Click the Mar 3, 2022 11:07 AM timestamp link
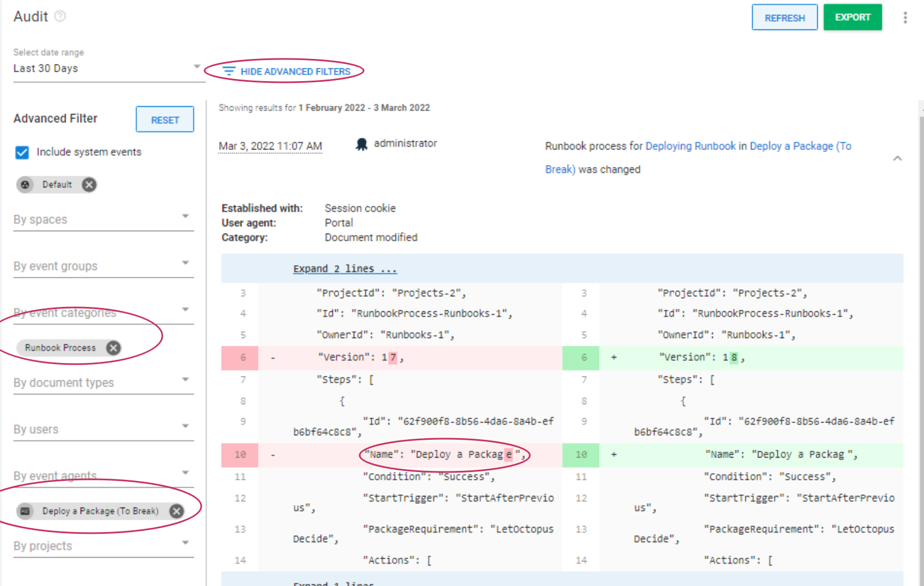This screenshot has width=924, height=586. pos(270,146)
